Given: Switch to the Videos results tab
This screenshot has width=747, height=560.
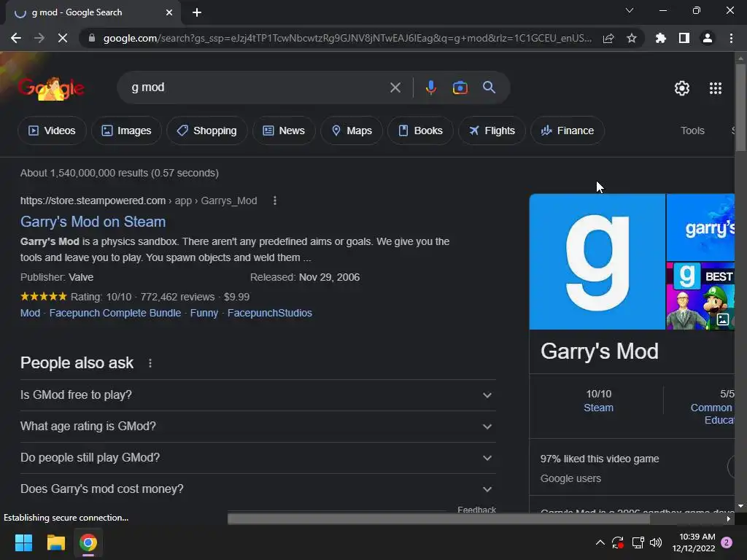Looking at the screenshot, I should [x=52, y=131].
